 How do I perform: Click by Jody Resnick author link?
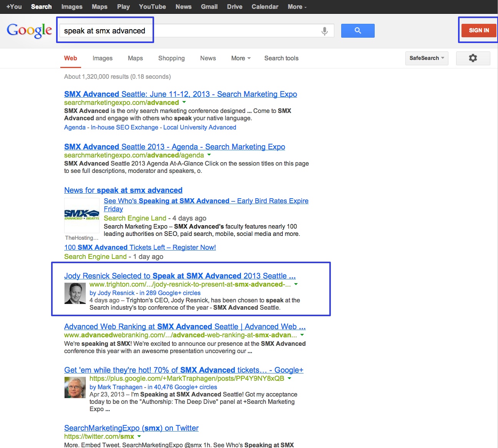coord(112,293)
